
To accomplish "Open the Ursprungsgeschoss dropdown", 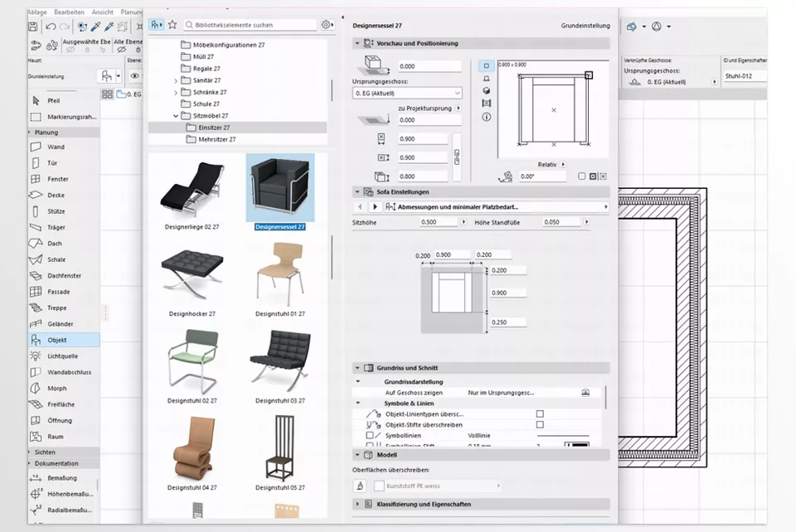I will click(407, 94).
